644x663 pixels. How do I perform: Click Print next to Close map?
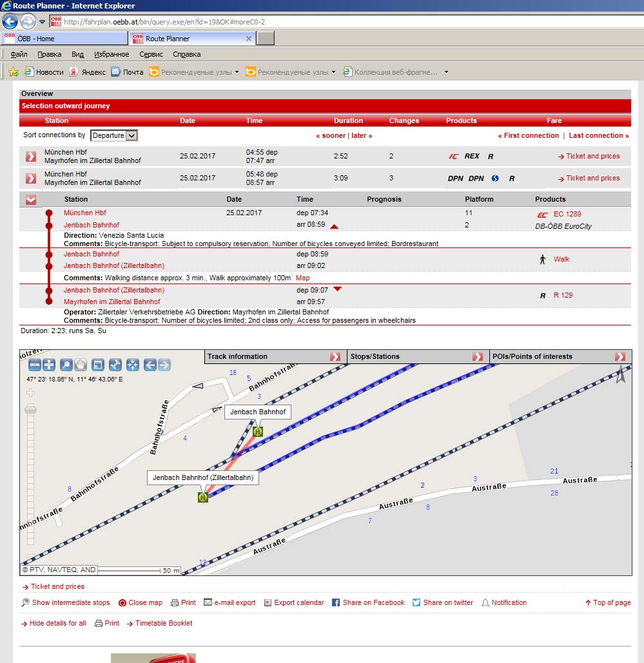[183, 602]
